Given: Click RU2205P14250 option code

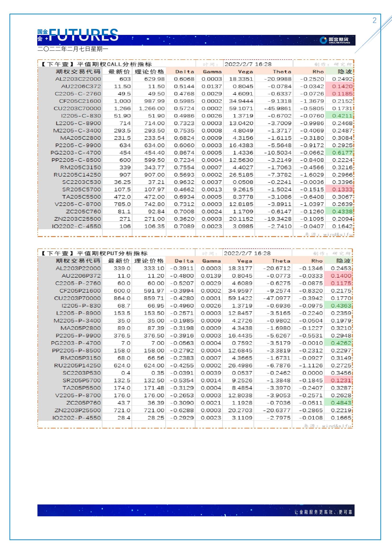Looking at the screenshot, I should (77, 365).
